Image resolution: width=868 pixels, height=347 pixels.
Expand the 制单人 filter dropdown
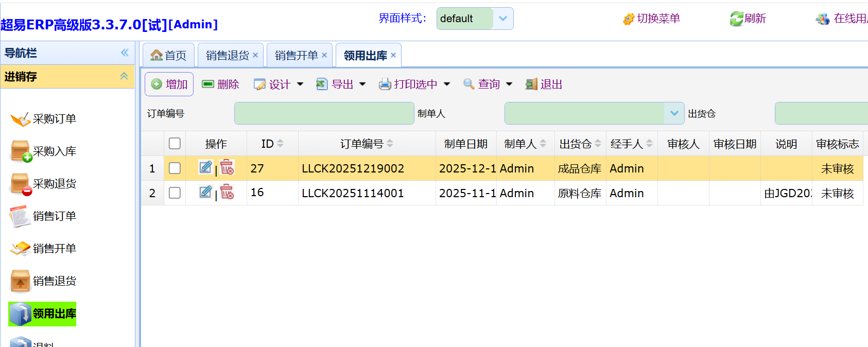(x=674, y=113)
